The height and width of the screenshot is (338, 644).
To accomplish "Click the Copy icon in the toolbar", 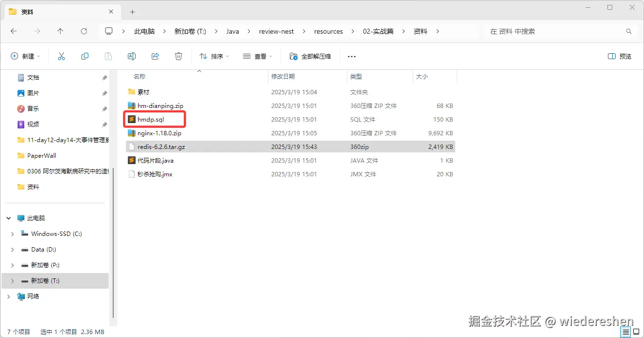I will (85, 56).
